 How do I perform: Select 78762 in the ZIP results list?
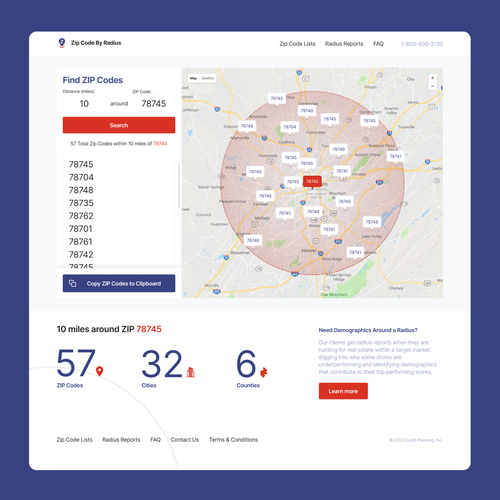81,216
